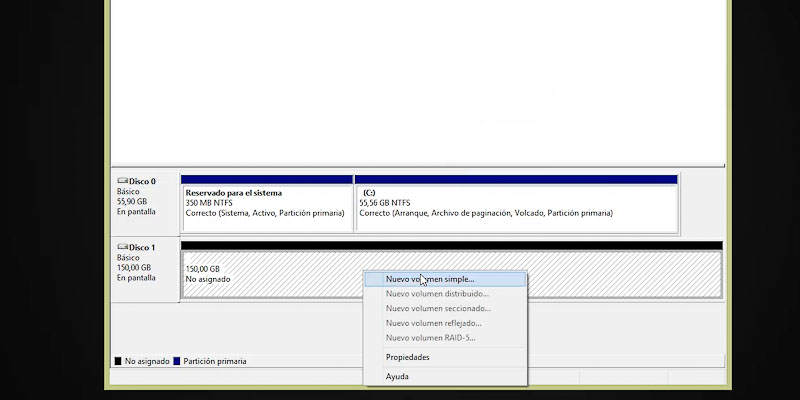800x400 pixels.
Task: Click the 350 MB NTFS text
Action: pos(209,203)
